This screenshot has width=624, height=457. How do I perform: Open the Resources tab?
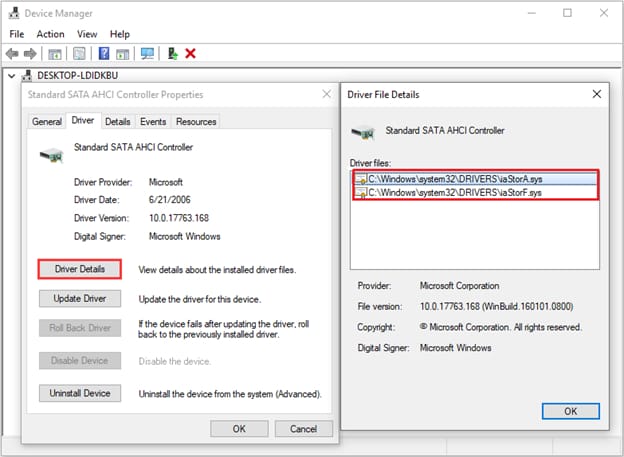tap(196, 122)
